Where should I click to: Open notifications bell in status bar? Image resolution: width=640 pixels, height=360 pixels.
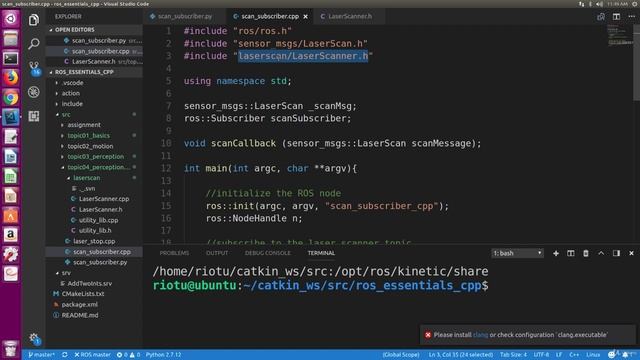(625, 355)
